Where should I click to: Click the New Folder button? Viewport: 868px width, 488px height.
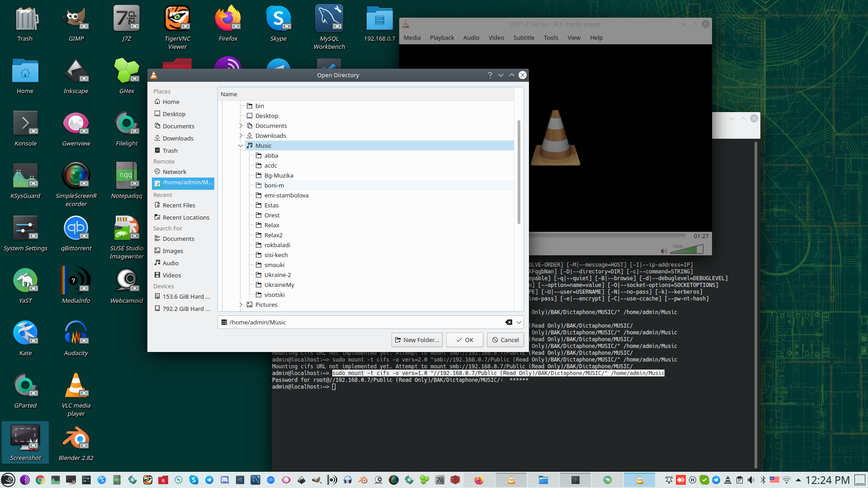[x=417, y=340]
